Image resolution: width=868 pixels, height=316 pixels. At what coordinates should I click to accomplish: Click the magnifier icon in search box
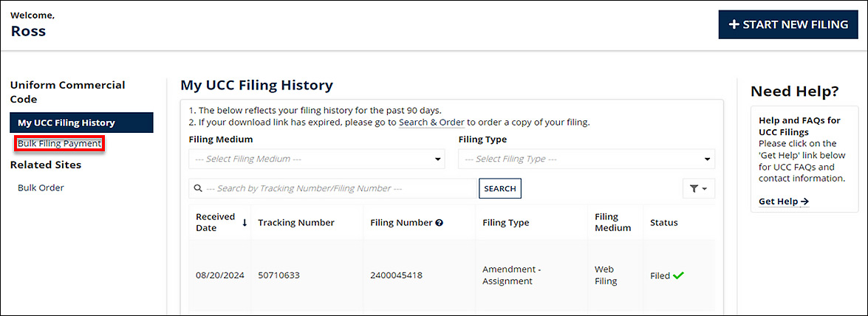(x=198, y=189)
